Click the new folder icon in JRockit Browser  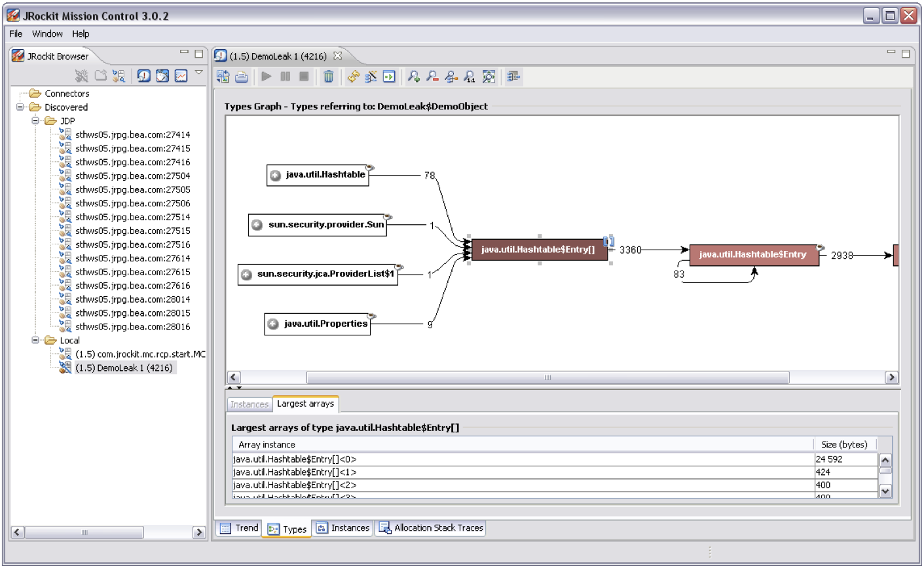click(x=101, y=76)
